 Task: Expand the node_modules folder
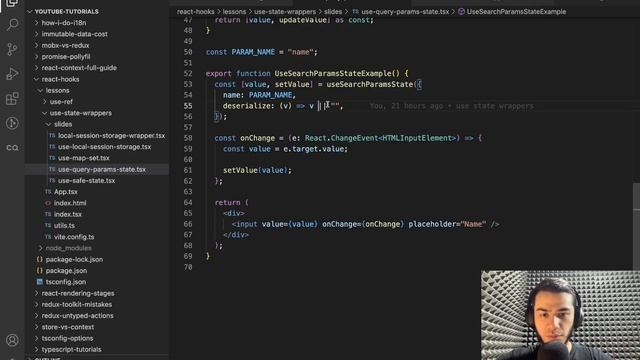click(x=68, y=248)
